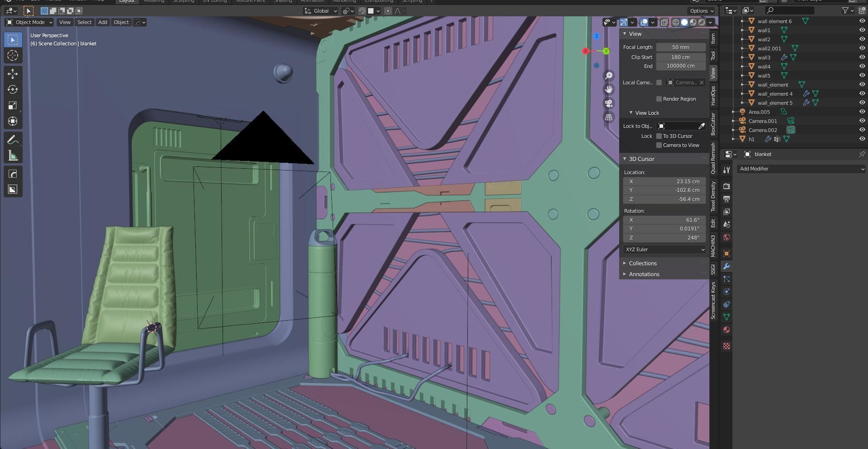The height and width of the screenshot is (449, 868).
Task: Click the pan hand viewport gizmo
Action: click(609, 89)
